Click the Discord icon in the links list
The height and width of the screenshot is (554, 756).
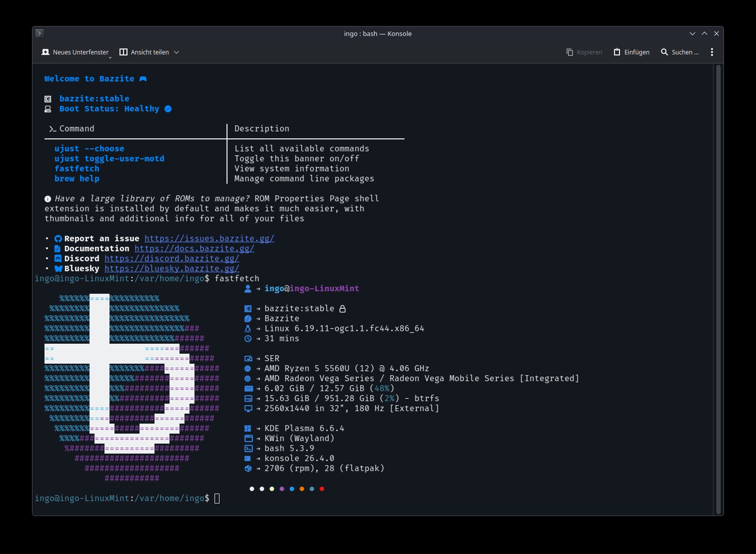click(x=58, y=259)
